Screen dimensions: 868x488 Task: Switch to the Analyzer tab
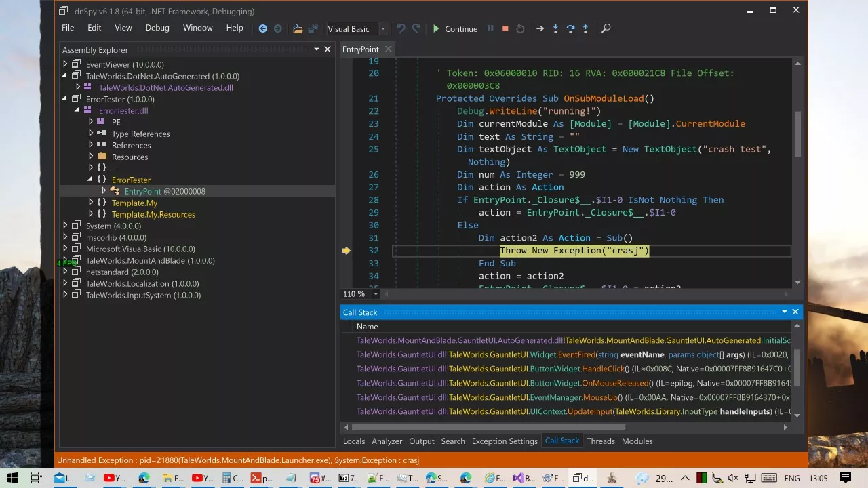point(387,441)
